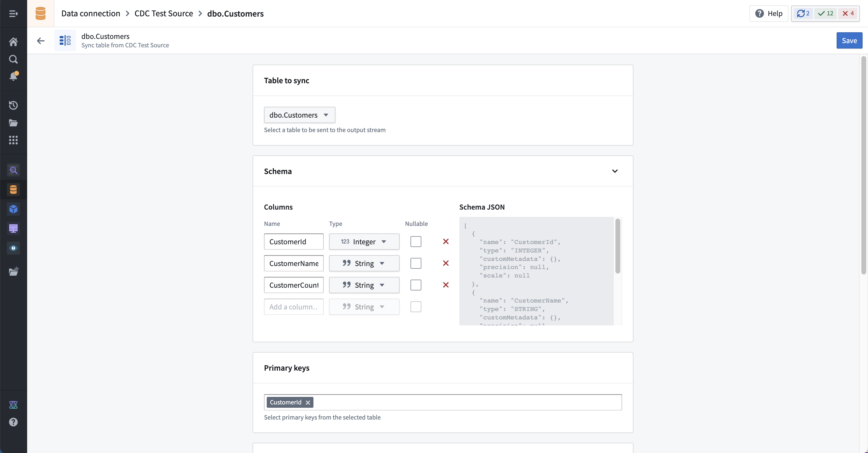The image size is (868, 453).
Task: Show the 2 running jobs status
Action: tap(803, 14)
